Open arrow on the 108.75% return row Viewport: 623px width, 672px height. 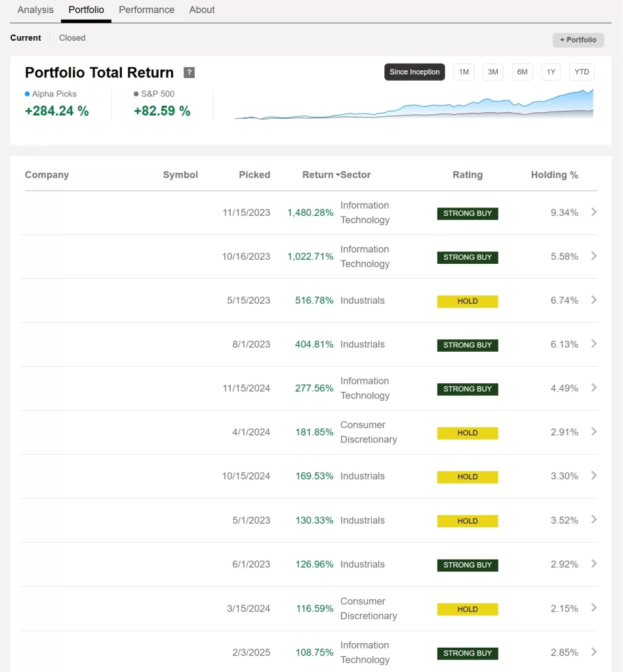click(593, 652)
